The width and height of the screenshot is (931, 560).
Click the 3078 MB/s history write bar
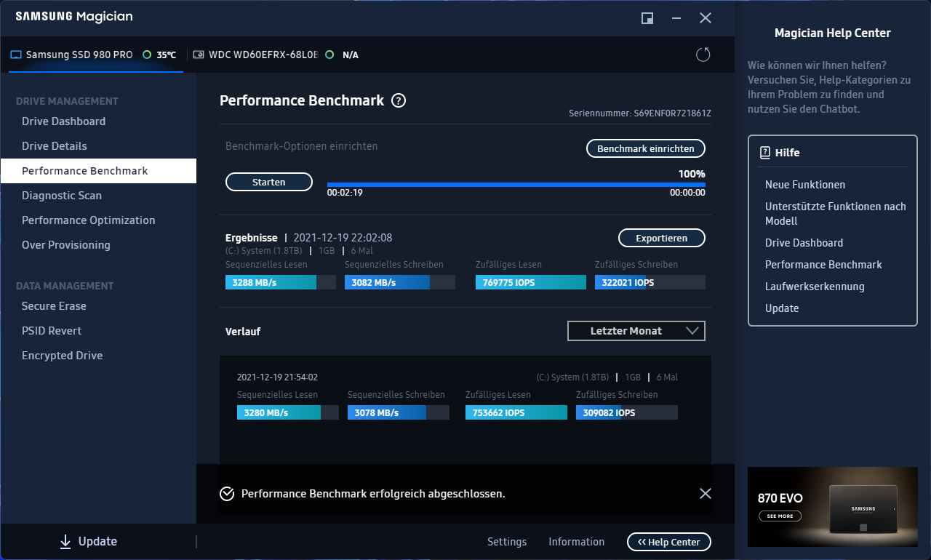pyautogui.click(x=399, y=412)
